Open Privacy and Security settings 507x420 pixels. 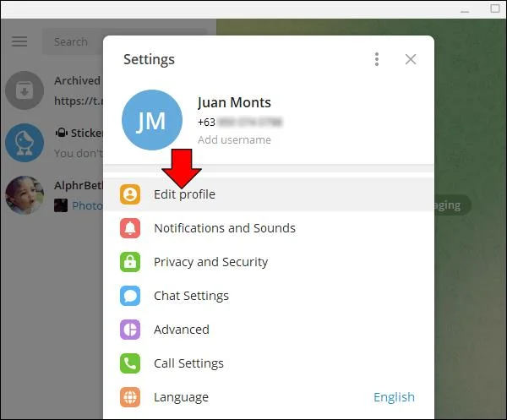point(269,262)
